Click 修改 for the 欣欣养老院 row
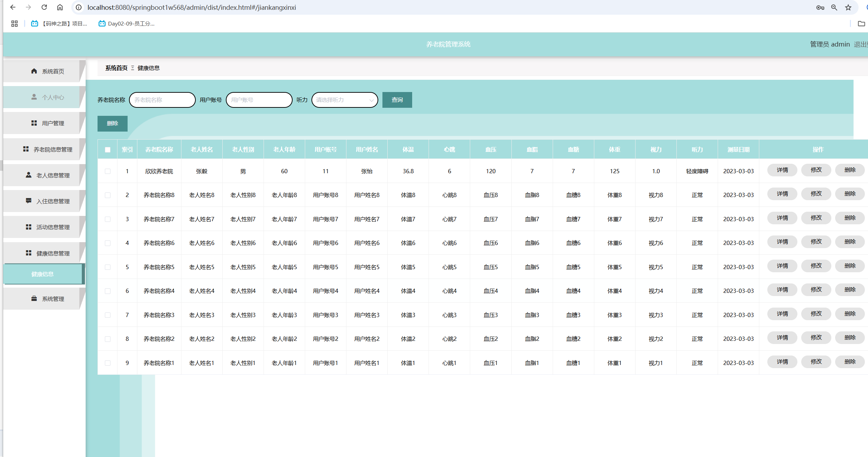The image size is (868, 457). (816, 170)
